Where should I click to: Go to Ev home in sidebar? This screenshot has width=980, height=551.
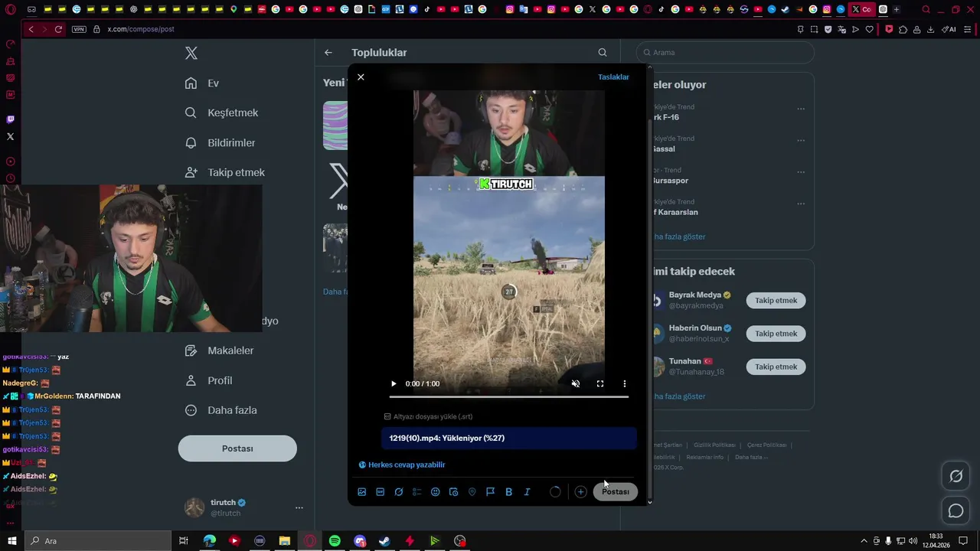203,83
